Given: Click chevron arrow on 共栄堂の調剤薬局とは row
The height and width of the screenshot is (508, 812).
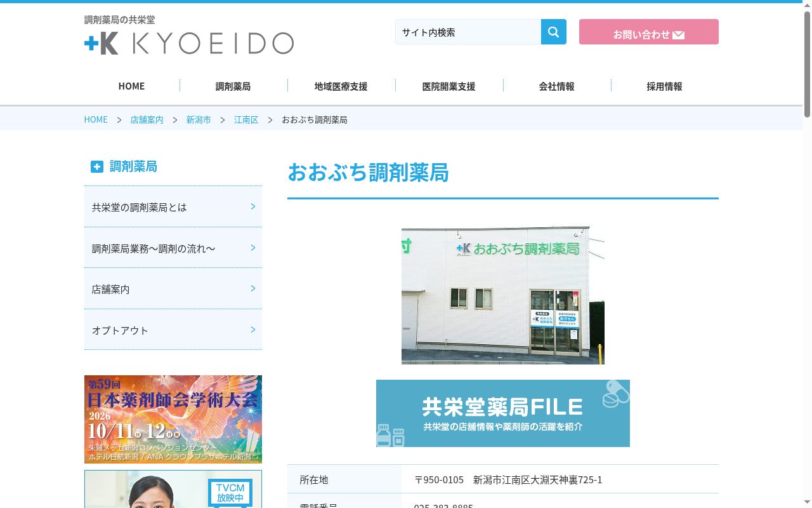Looking at the screenshot, I should (253, 206).
